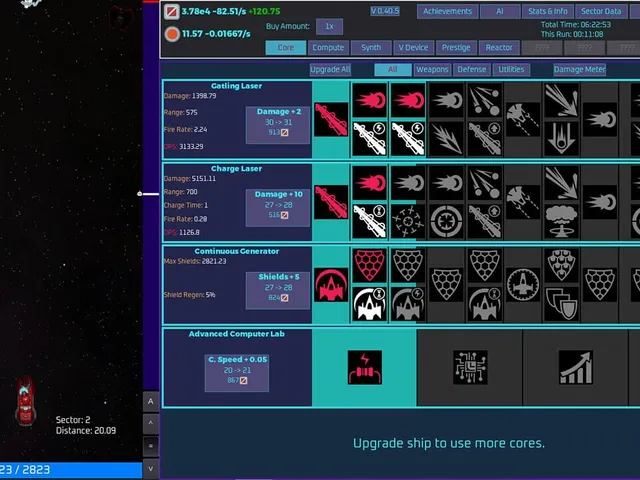Image resolution: width=640 pixels, height=480 pixels.
Task: Buy Advanced Computer Lab C. Speed upgrade
Action: (x=237, y=373)
